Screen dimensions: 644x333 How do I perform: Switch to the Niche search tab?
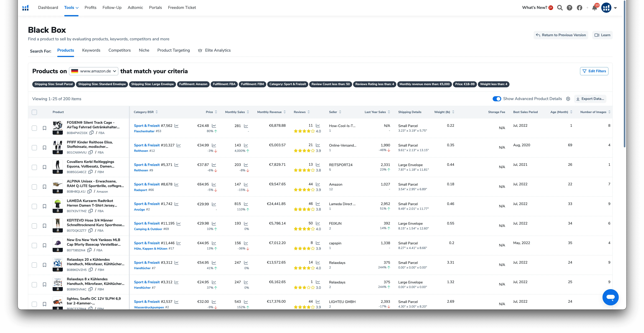[144, 50]
